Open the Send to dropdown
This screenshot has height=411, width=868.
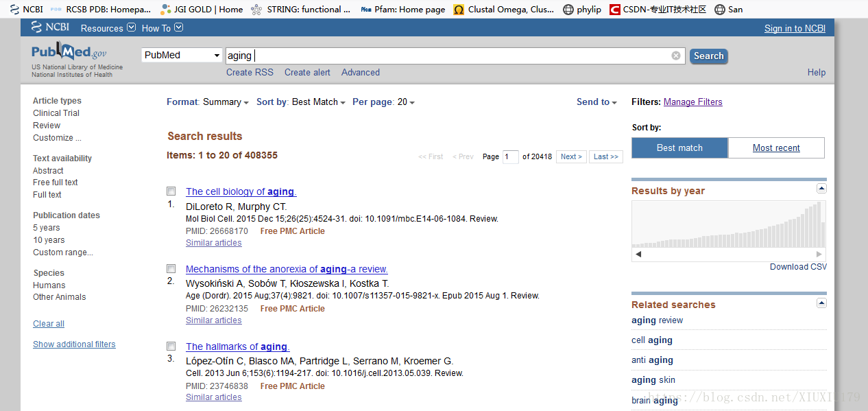596,102
